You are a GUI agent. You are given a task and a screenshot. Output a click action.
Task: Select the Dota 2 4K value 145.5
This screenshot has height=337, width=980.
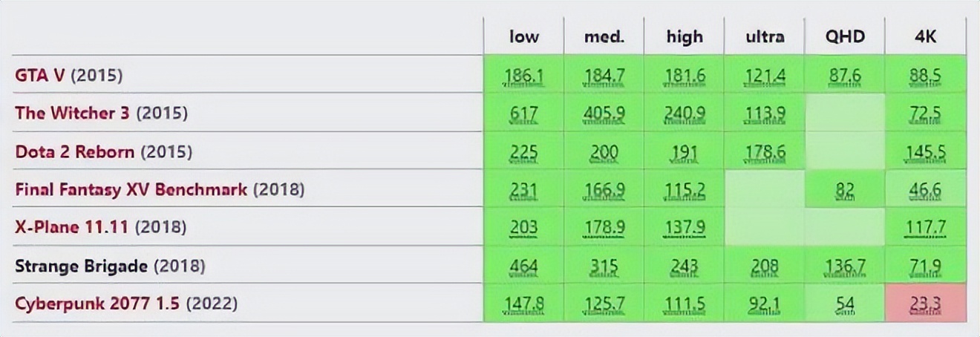(x=925, y=152)
